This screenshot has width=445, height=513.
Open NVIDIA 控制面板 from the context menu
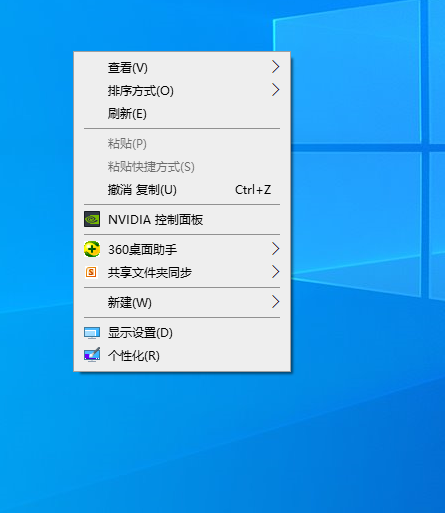(182, 220)
